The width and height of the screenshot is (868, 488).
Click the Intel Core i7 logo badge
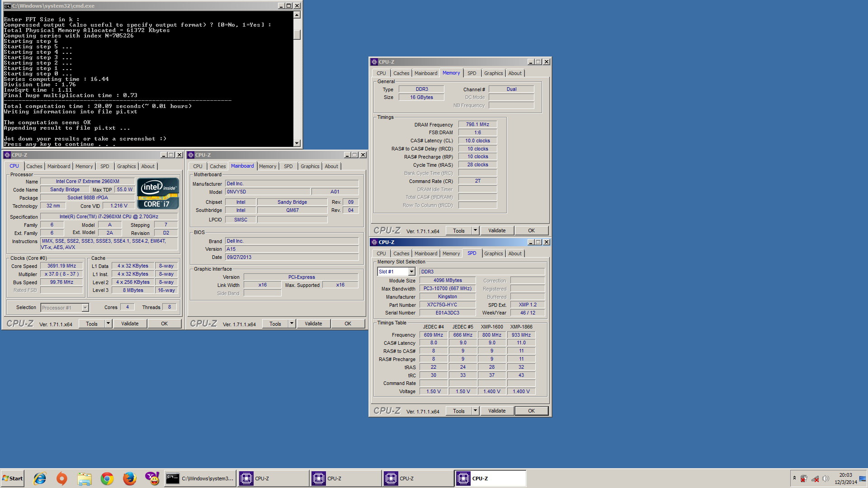[x=158, y=193]
